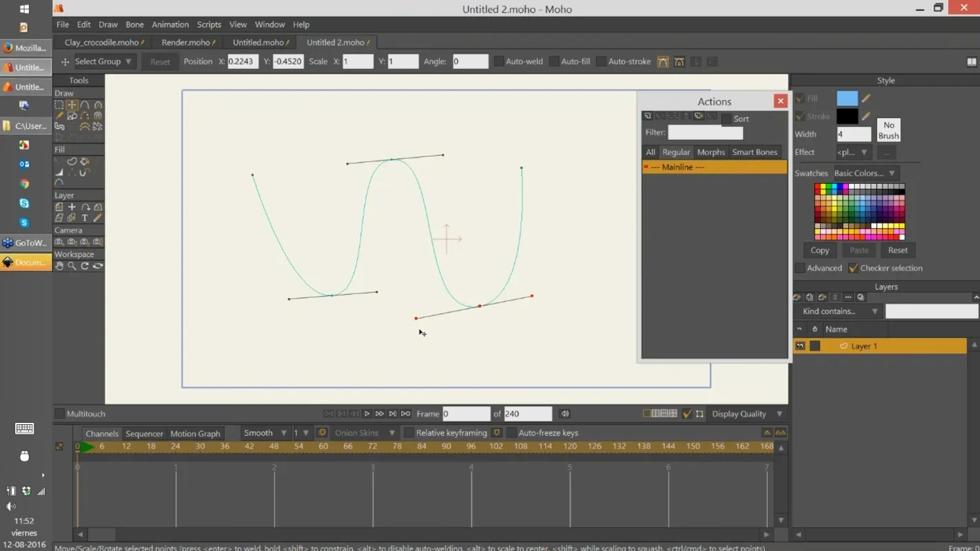
Task: Select the Transform Layer tool
Action: coord(72,207)
